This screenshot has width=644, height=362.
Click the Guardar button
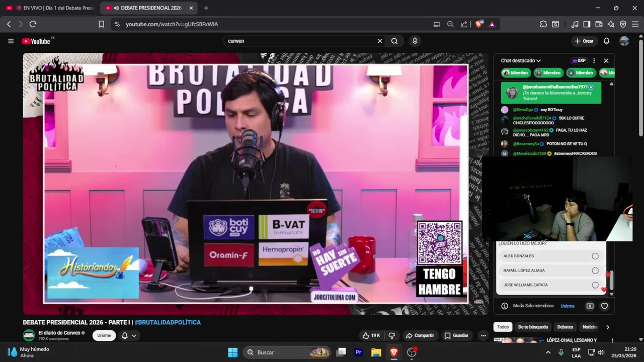pos(456,335)
